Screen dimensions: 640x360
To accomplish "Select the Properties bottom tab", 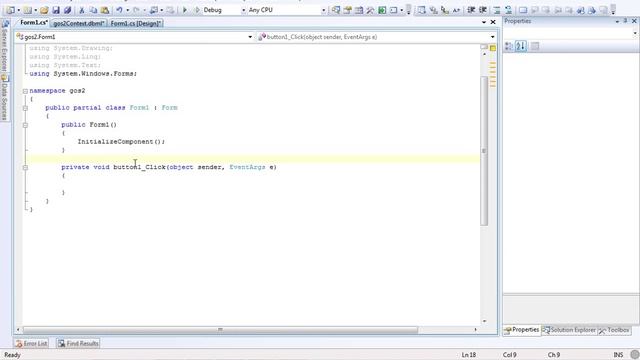I will click(522, 330).
